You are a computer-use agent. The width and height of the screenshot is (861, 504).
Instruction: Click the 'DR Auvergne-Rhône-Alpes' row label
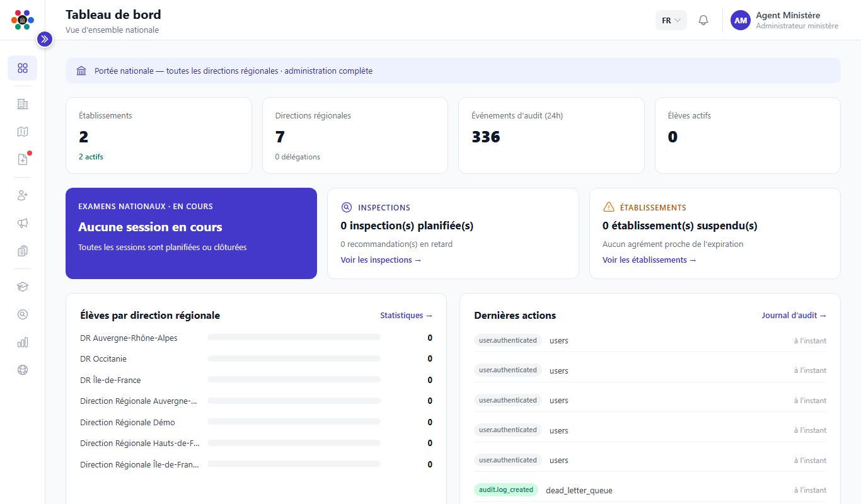(x=129, y=338)
